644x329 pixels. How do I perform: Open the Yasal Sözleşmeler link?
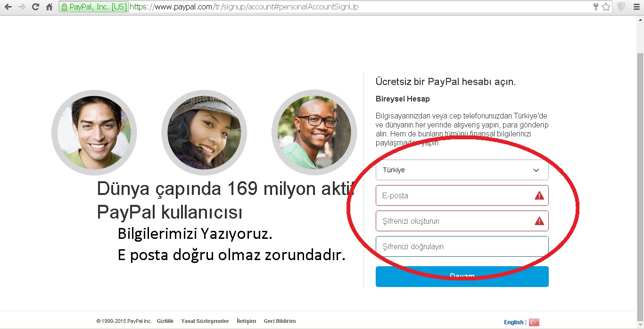205,321
